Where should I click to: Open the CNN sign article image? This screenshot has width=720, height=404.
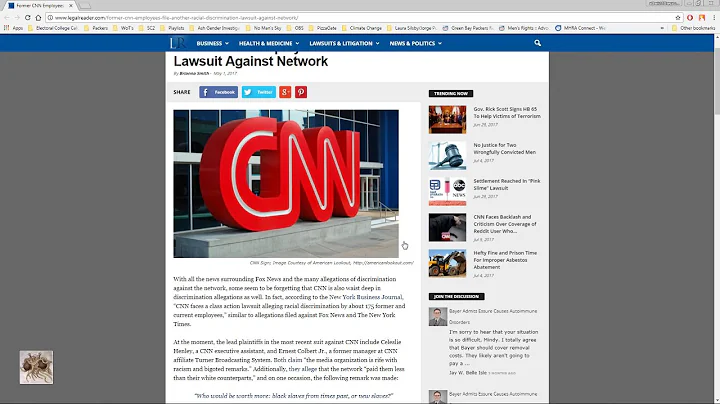pyautogui.click(x=286, y=184)
